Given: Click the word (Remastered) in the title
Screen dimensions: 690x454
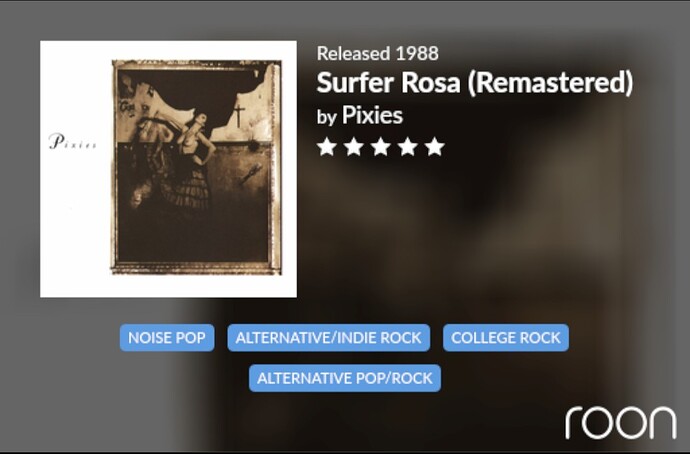Looking at the screenshot, I should tap(550, 83).
